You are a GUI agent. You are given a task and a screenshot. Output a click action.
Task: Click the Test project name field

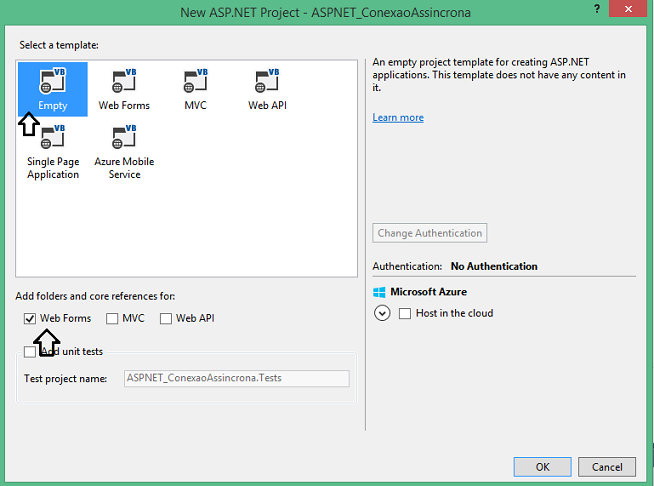(236, 378)
